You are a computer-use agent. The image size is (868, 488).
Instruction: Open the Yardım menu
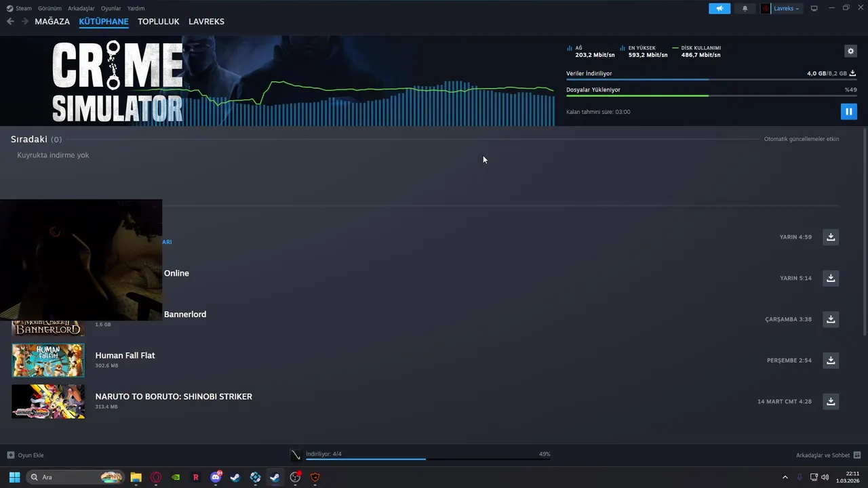[x=136, y=8]
